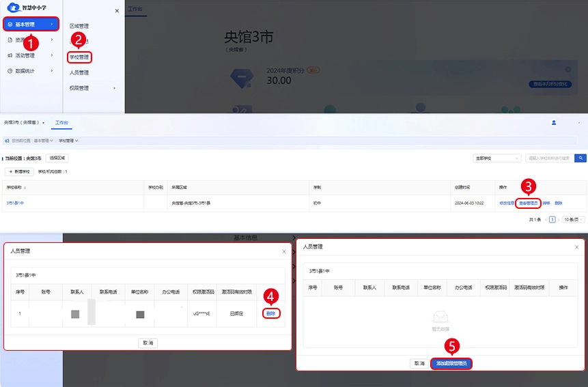Open the 10条/页 page size dropdown
This screenshot has width=588, height=387.
click(x=572, y=220)
